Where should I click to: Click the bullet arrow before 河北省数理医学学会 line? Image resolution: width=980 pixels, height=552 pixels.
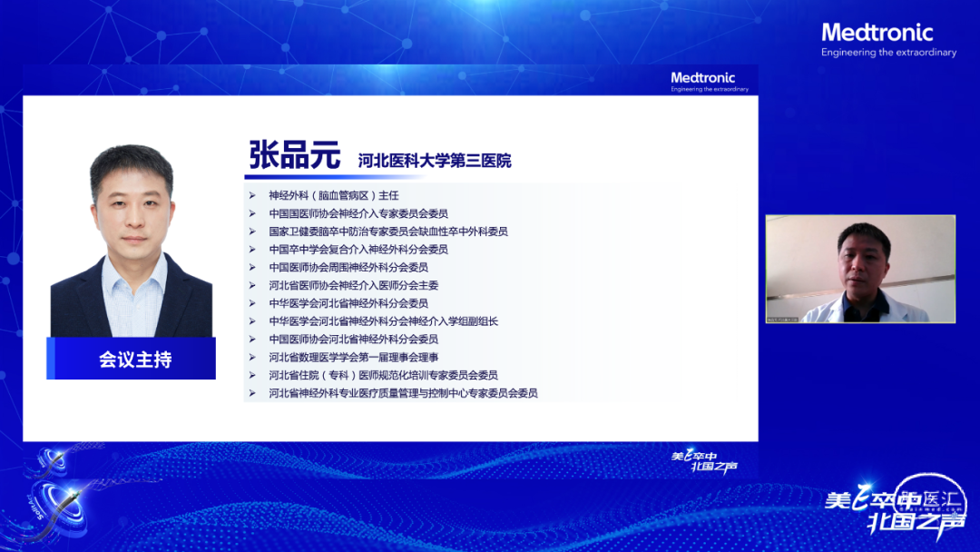point(252,358)
